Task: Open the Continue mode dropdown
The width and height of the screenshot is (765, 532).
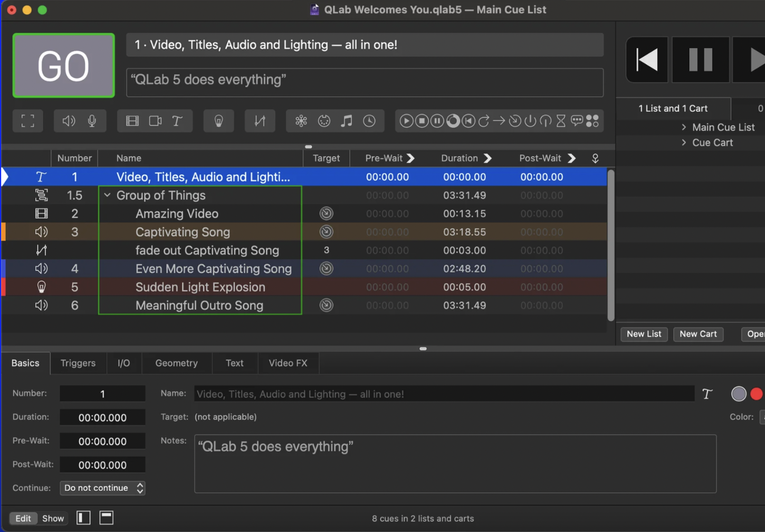Action: (102, 488)
